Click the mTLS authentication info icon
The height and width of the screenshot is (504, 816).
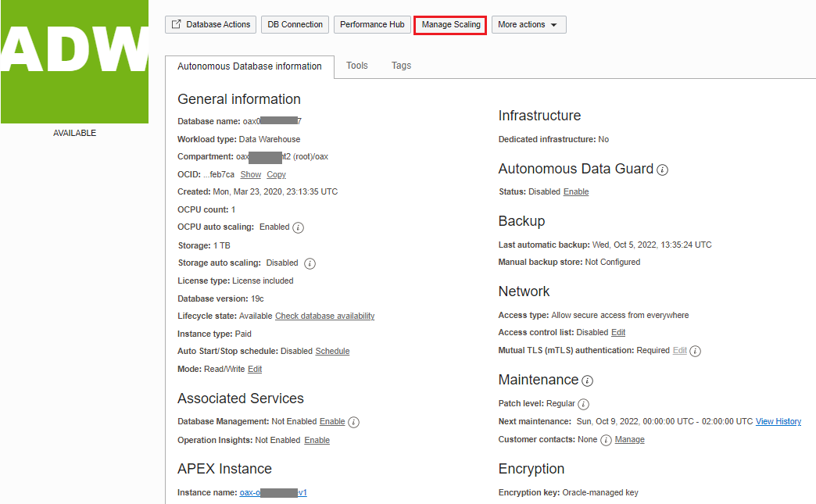pos(695,351)
